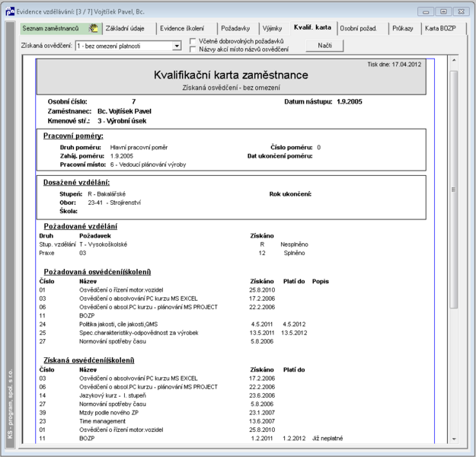Click 'Mzdy podle nového ZP' row
476x457 pixels.
click(109, 413)
